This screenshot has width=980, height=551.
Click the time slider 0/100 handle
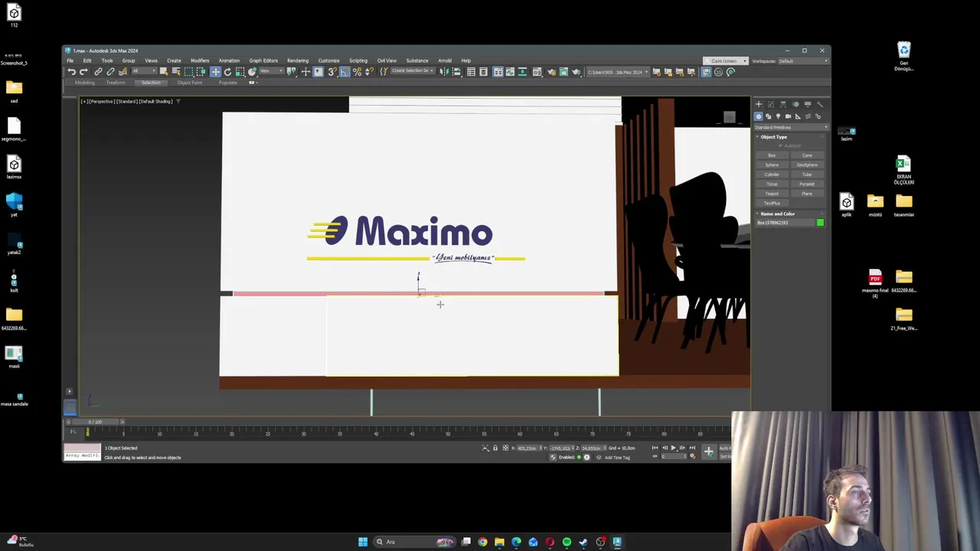pyautogui.click(x=94, y=422)
